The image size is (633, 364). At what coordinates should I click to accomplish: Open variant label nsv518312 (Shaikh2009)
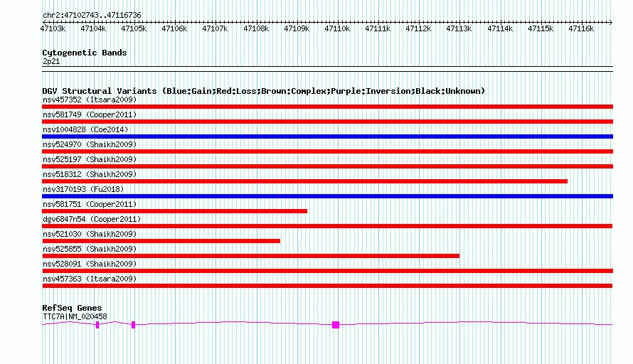coord(90,174)
